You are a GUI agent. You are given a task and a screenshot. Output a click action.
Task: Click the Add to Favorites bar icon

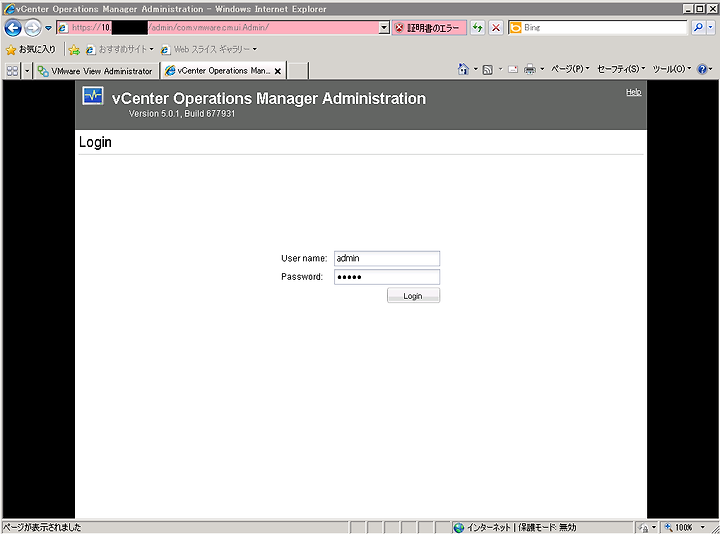click(x=74, y=50)
